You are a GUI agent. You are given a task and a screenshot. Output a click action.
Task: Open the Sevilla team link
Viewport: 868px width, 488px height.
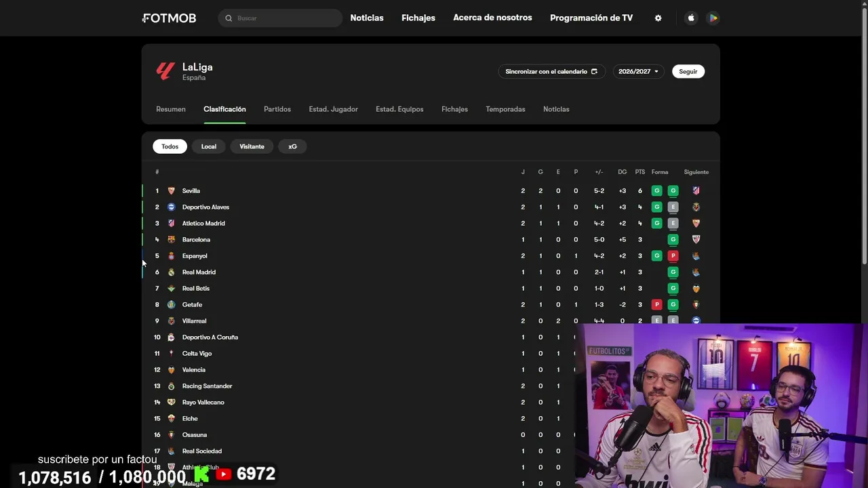191,190
